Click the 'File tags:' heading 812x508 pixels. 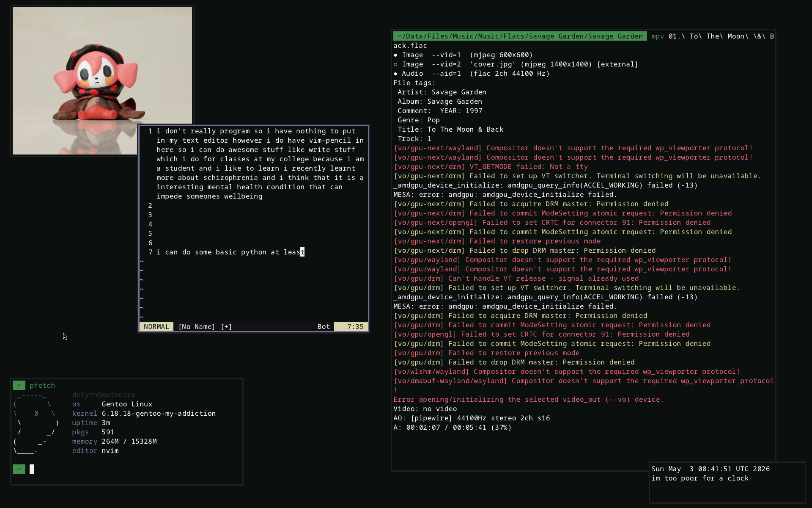coord(414,83)
